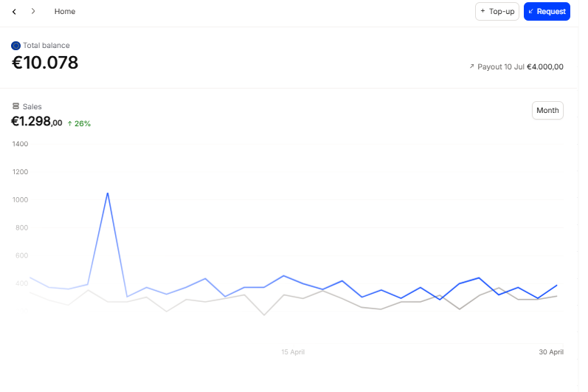
Task: Select the Home breadcrumb
Action: point(65,12)
